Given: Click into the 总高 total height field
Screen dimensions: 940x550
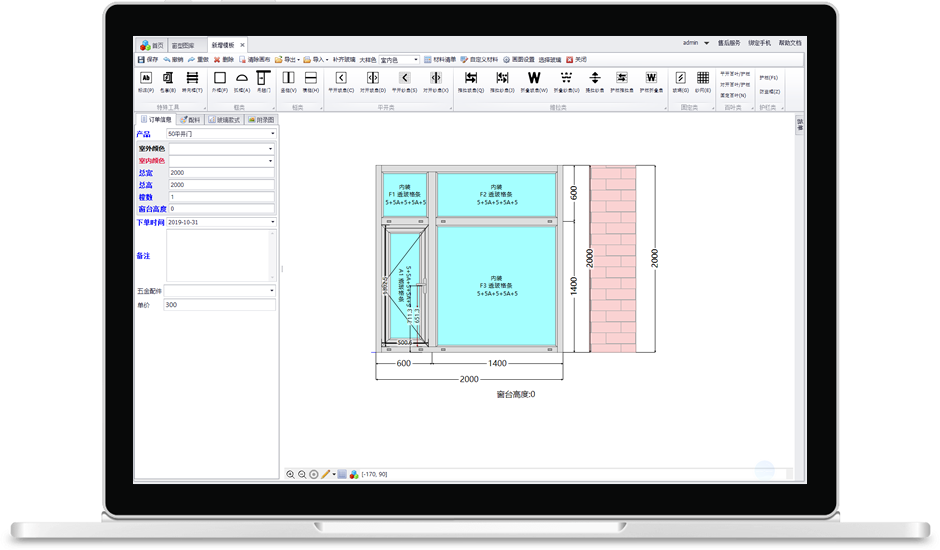Looking at the screenshot, I should [221, 185].
